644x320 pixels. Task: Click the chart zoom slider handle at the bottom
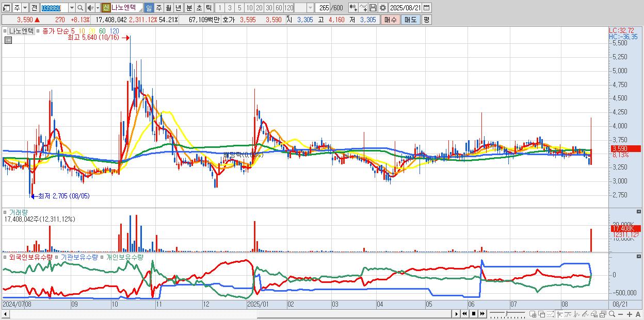click(507, 313)
